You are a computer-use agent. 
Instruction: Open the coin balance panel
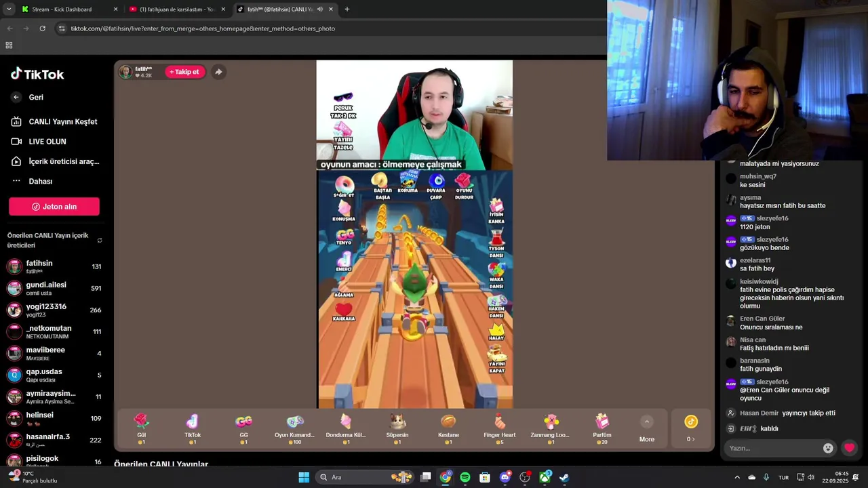(x=691, y=429)
